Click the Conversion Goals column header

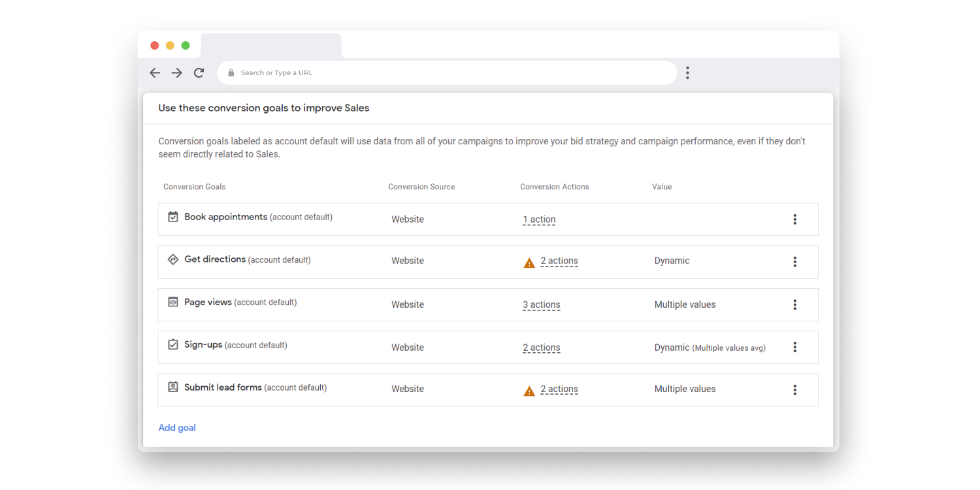point(195,187)
